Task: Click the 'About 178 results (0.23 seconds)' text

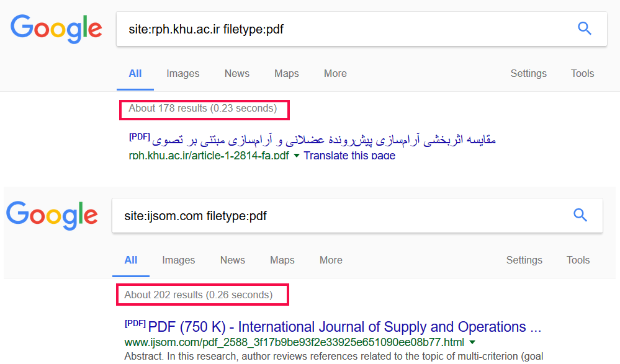Action: click(x=203, y=109)
